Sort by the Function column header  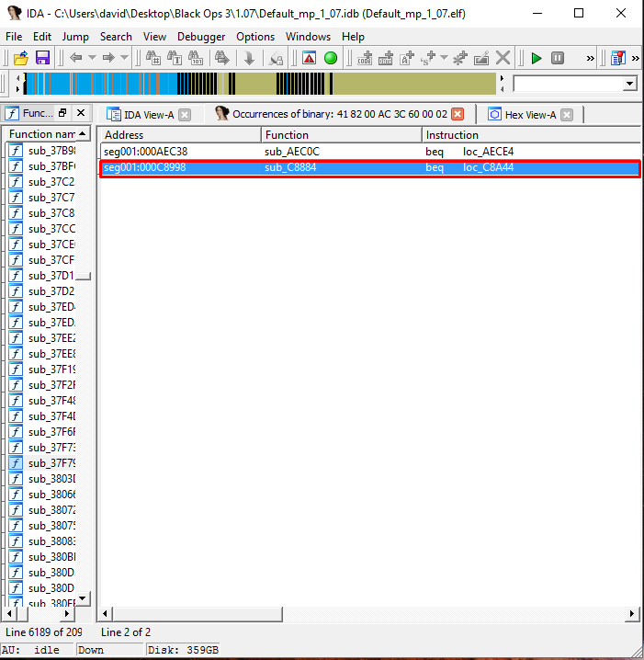pyautogui.click(x=342, y=135)
